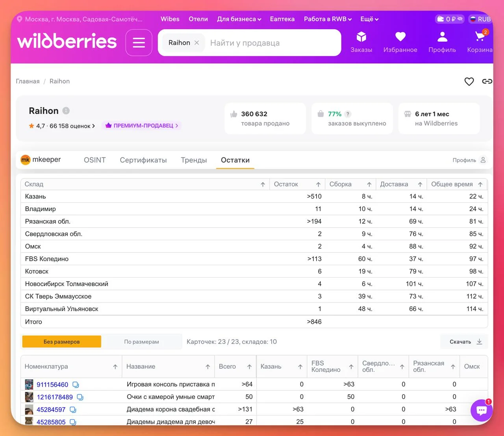Sort by FBS Коледино column arrow
This screenshot has height=436, width=504.
pyautogui.click(x=351, y=367)
